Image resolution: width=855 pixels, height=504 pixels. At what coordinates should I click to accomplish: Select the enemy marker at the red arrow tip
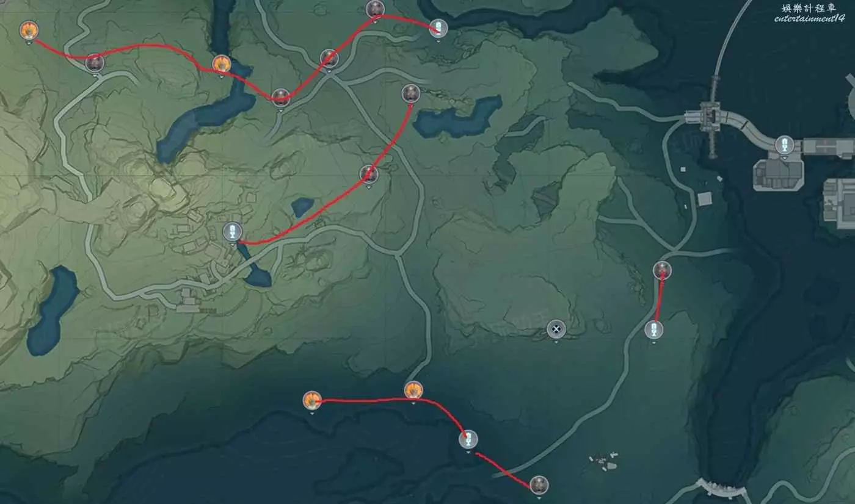[x=662, y=270]
